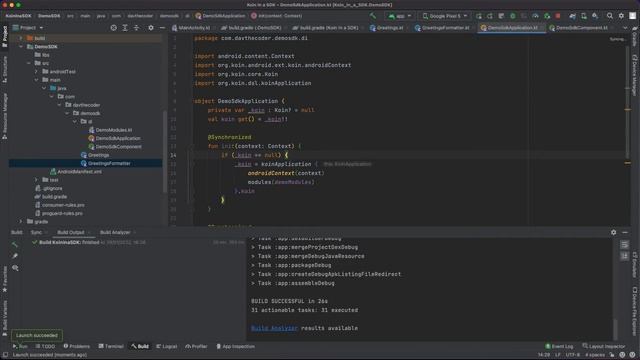Open the Google Pixel 5 device dropdown
The image size is (640, 360).
[x=444, y=16]
